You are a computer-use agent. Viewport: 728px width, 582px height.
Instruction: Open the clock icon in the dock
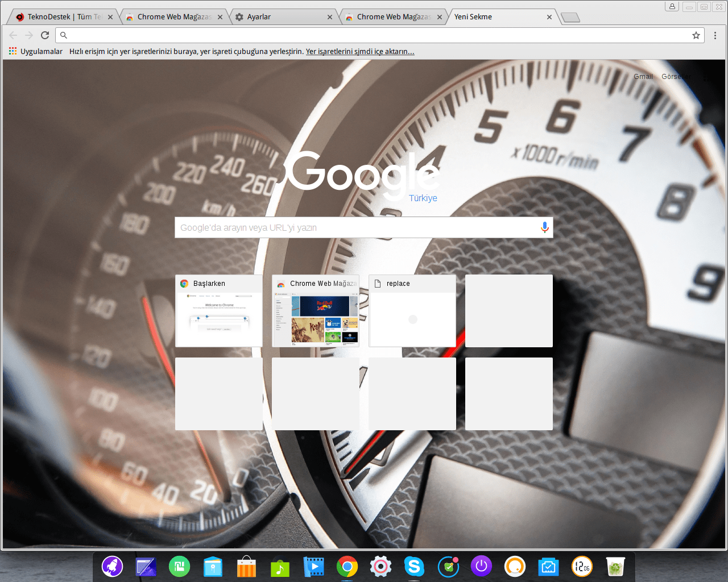point(581,566)
